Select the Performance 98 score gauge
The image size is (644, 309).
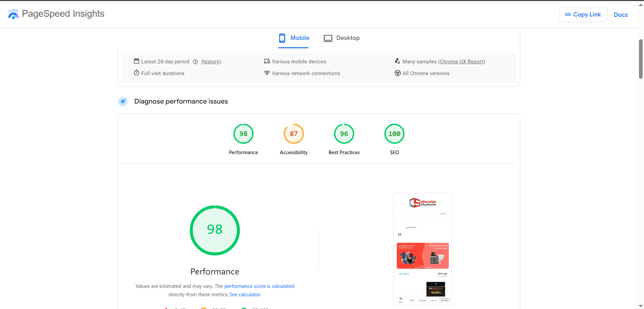[x=244, y=134]
